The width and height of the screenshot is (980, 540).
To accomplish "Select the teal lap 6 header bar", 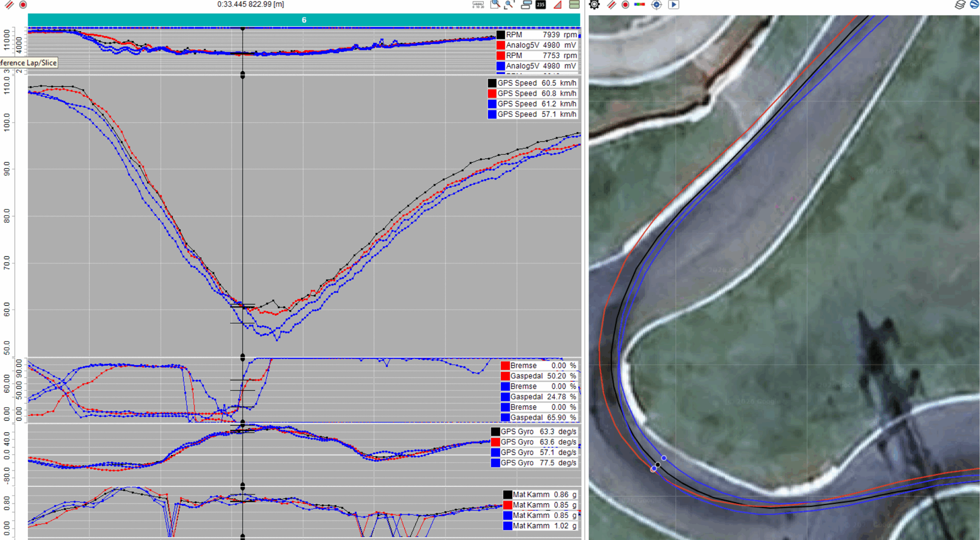I will 304,20.
